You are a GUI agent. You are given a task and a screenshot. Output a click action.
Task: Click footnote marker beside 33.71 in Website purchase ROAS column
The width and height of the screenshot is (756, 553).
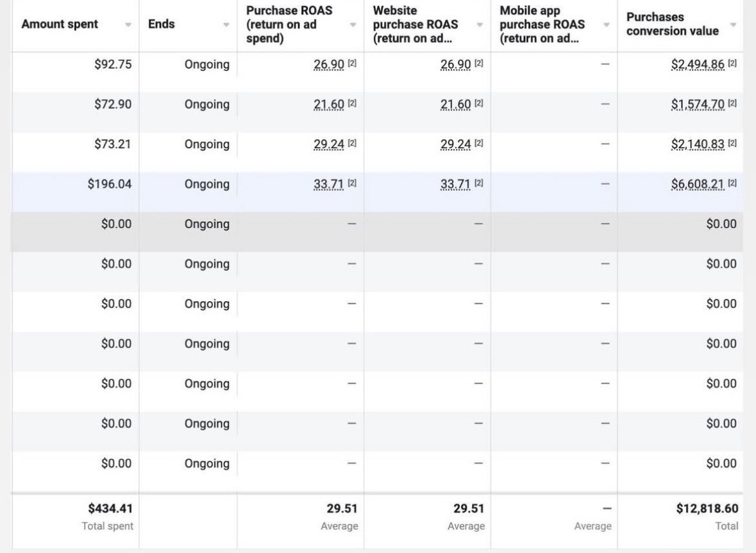[478, 184]
